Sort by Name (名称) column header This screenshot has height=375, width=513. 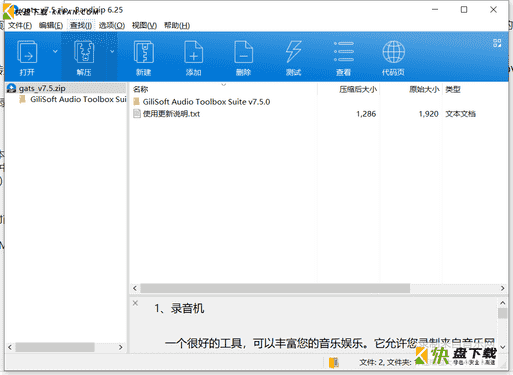coord(140,89)
